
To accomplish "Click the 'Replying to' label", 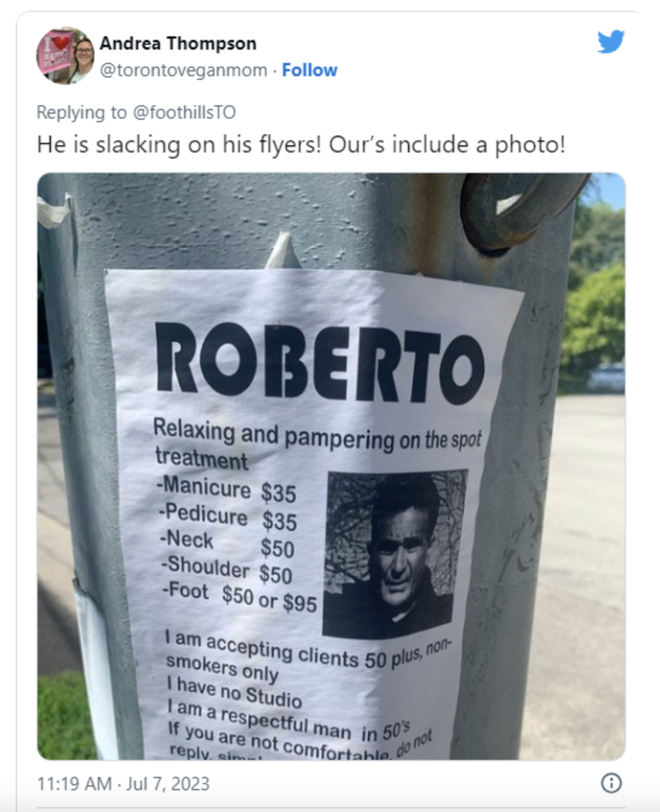I will pyautogui.click(x=82, y=113).
